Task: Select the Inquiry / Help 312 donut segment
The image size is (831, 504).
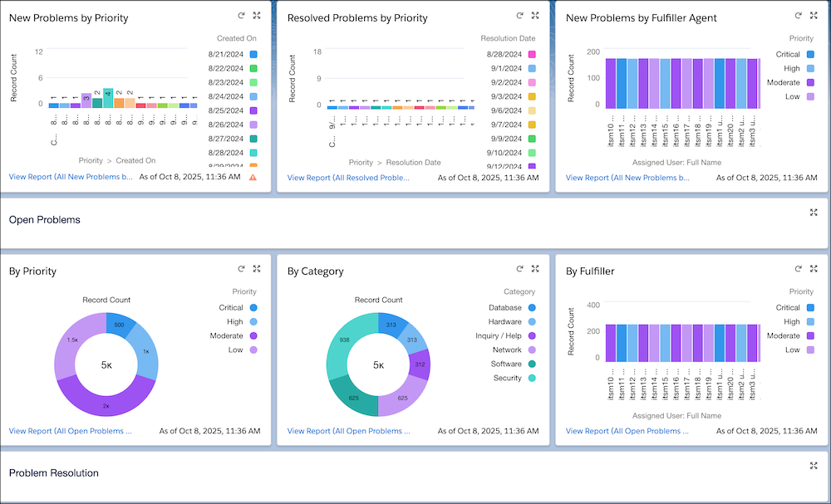Action: tap(419, 365)
